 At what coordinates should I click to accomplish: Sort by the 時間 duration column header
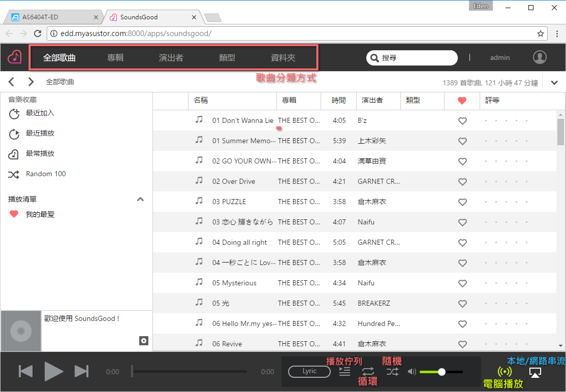point(338,101)
